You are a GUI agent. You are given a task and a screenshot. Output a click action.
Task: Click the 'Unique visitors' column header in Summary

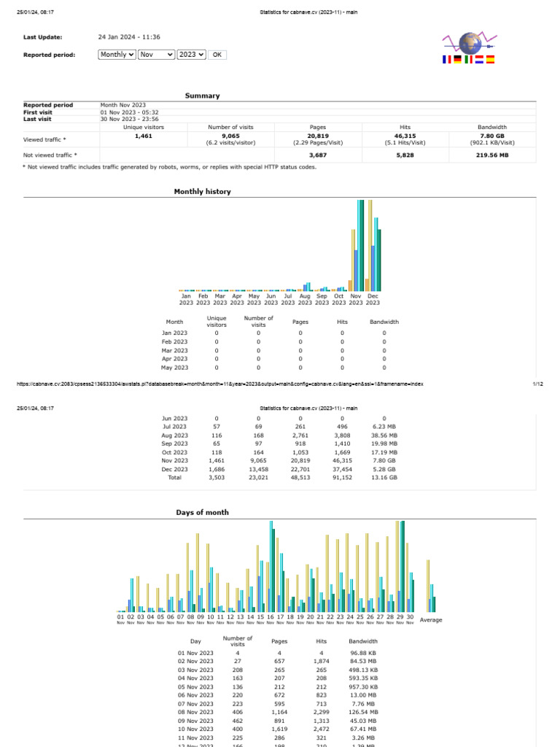coord(144,127)
